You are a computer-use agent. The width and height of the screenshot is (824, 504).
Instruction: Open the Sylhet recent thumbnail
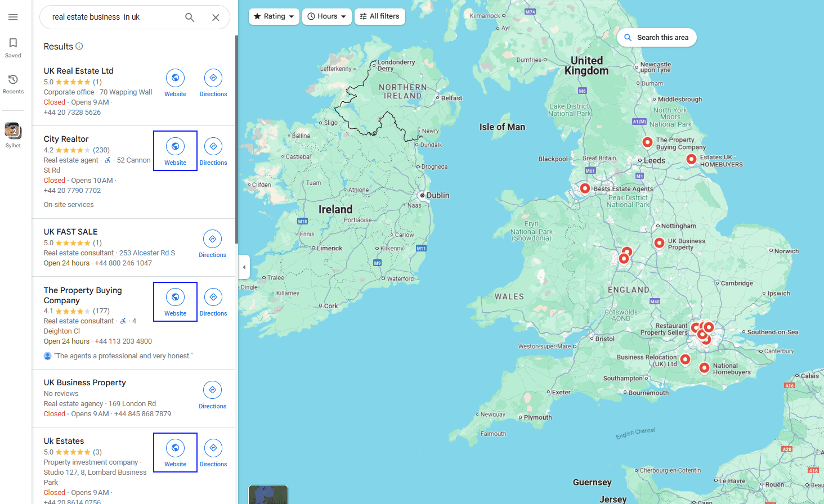(x=13, y=135)
